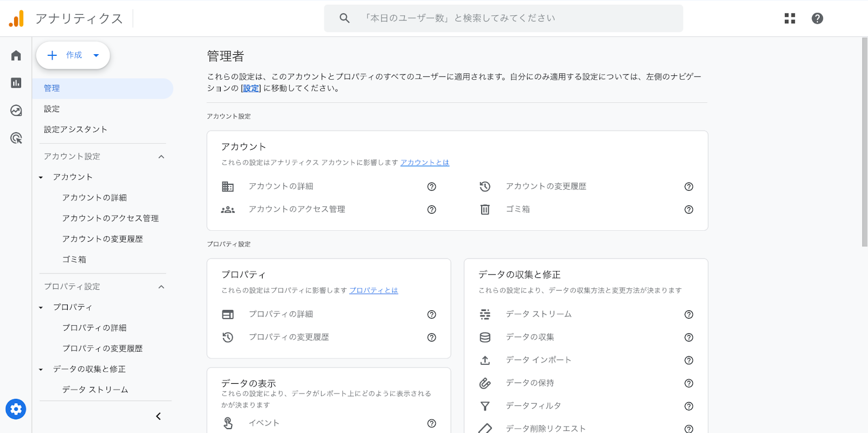Click help icon for データの保持
The image size is (868, 433).
[x=689, y=383]
